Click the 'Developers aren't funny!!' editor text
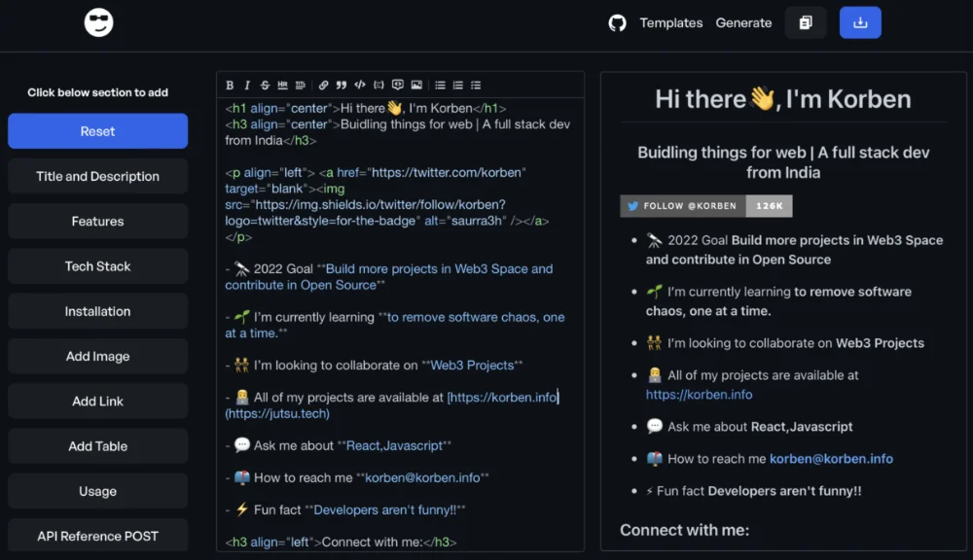The width and height of the screenshot is (973, 560). point(384,509)
